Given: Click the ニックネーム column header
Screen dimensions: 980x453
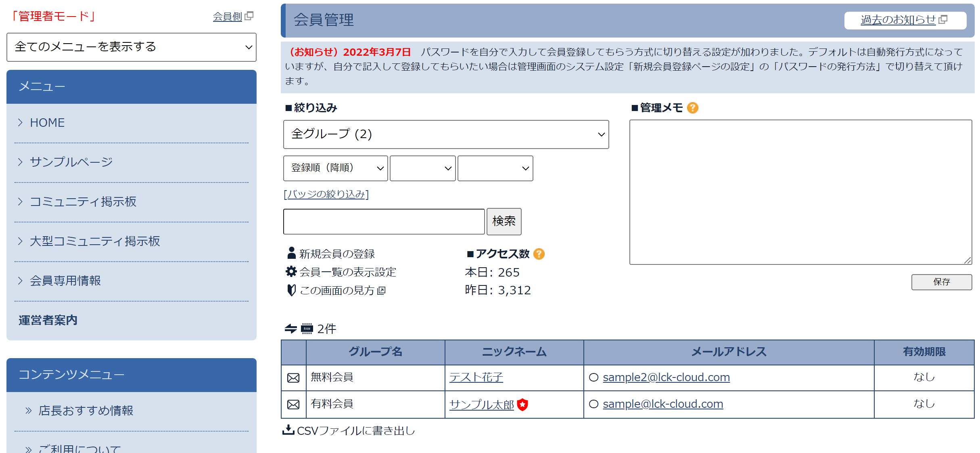Looking at the screenshot, I should (514, 352).
